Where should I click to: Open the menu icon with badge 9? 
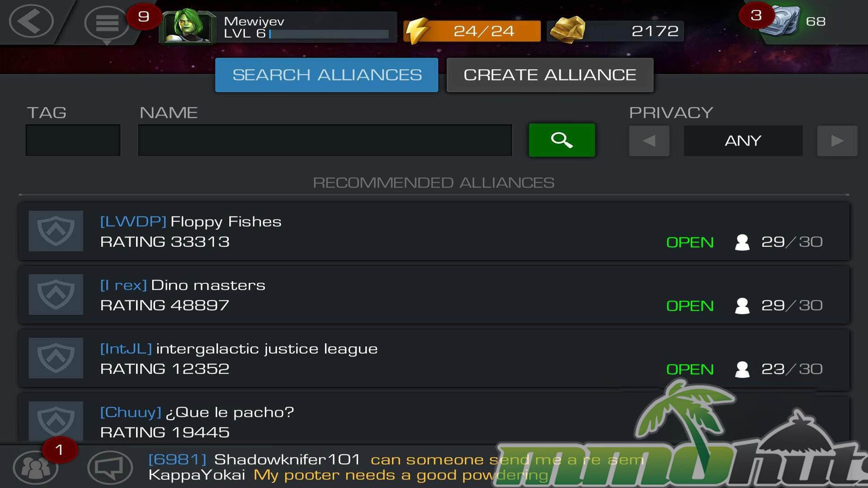107,23
